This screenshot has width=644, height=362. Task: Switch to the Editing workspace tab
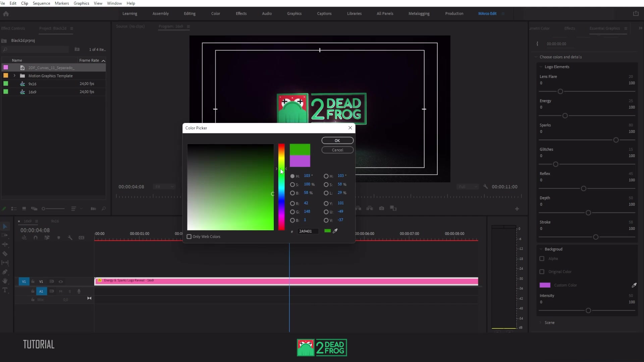190,13
